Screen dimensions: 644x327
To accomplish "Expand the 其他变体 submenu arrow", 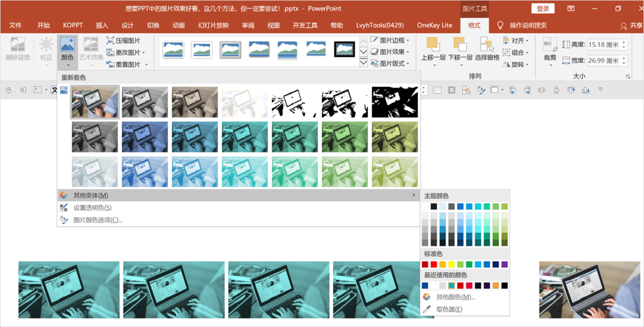I will tap(414, 195).
